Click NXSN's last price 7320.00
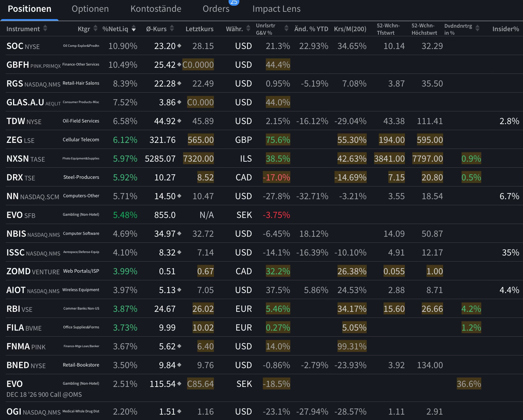Viewport: 523px width, 420px height. click(x=198, y=158)
